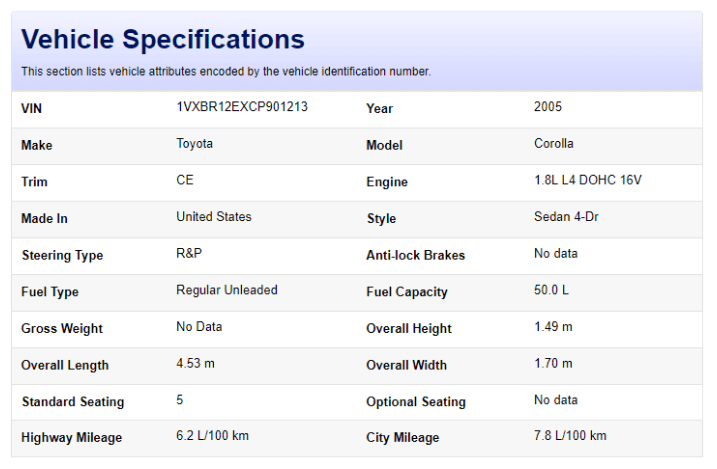Select the make value Toyota

[194, 144]
